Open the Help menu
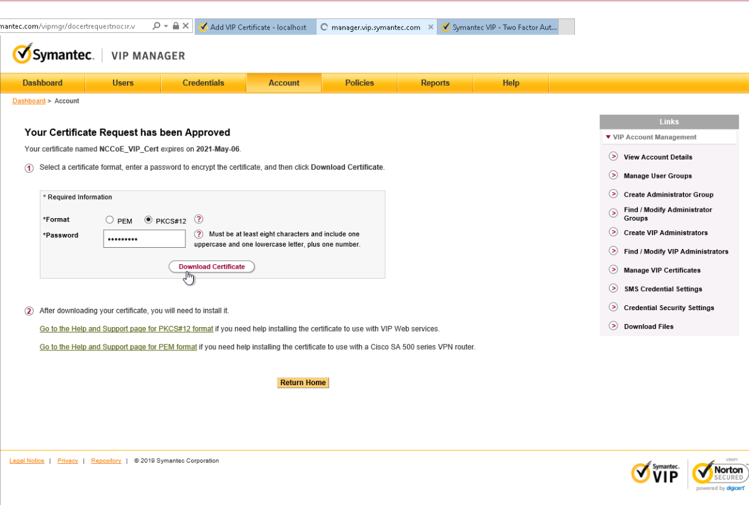The width and height of the screenshot is (749, 505). click(x=511, y=83)
